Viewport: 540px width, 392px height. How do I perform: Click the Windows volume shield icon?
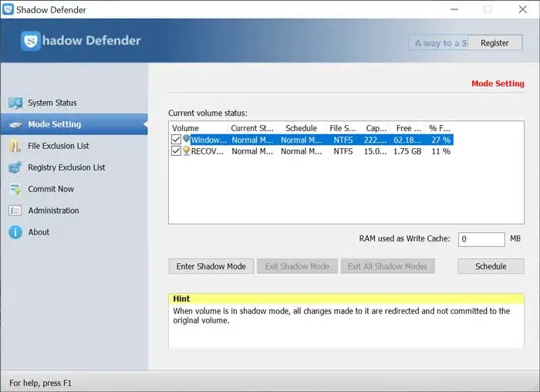tap(187, 139)
